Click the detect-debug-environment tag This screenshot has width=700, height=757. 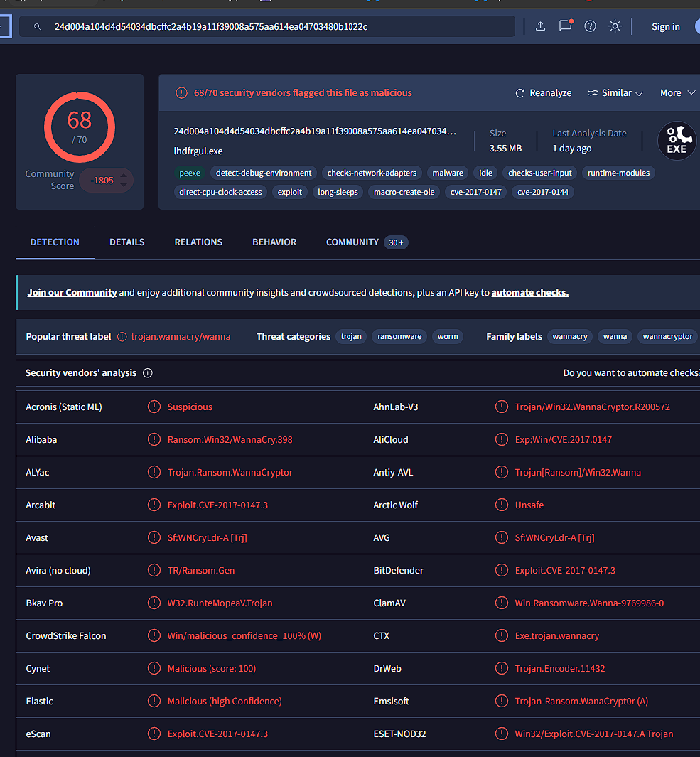coord(264,173)
